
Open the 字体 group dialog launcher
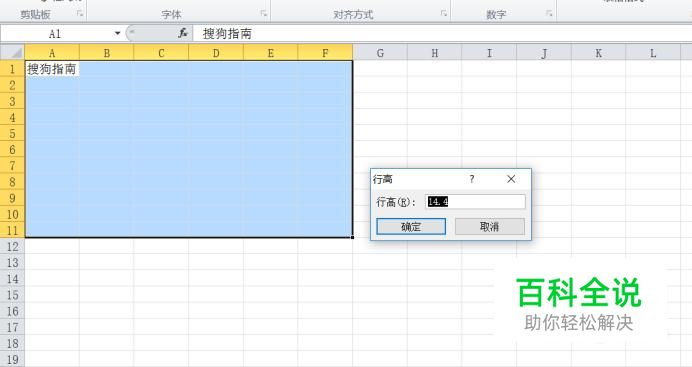264,14
